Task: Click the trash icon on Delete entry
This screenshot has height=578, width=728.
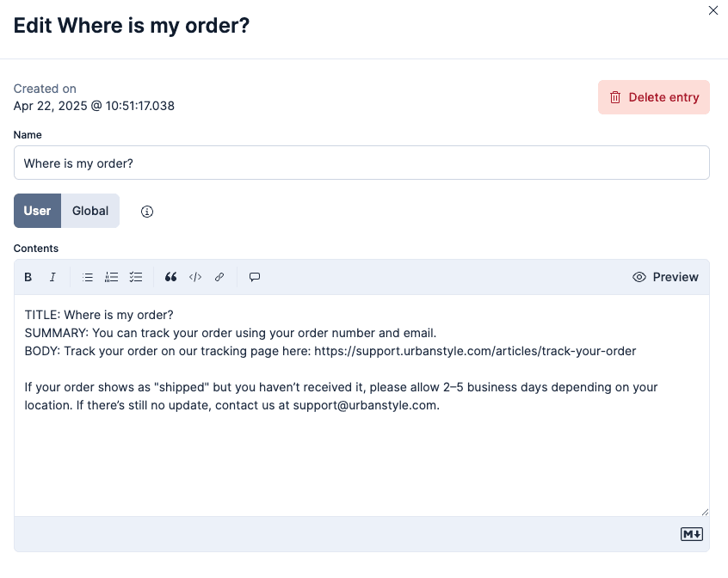Action: coord(617,97)
